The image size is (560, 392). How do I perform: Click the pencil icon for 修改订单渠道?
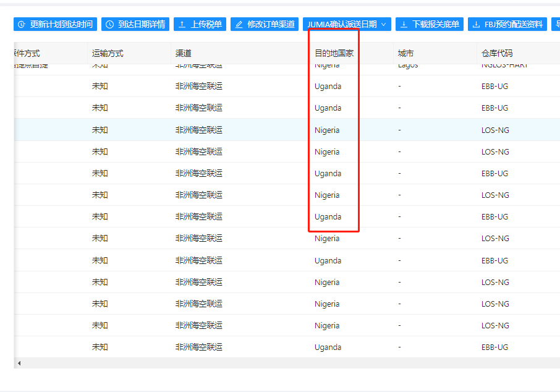239,25
